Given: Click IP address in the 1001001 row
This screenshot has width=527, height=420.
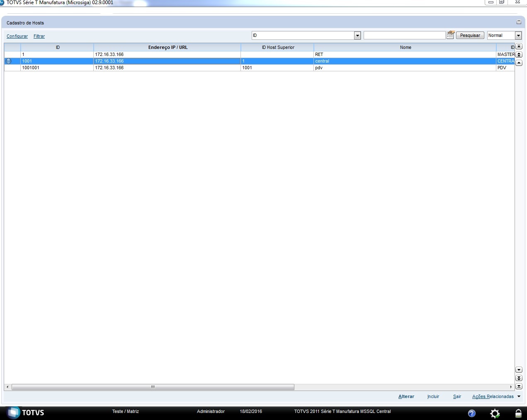Looking at the screenshot, I should pos(168,68).
